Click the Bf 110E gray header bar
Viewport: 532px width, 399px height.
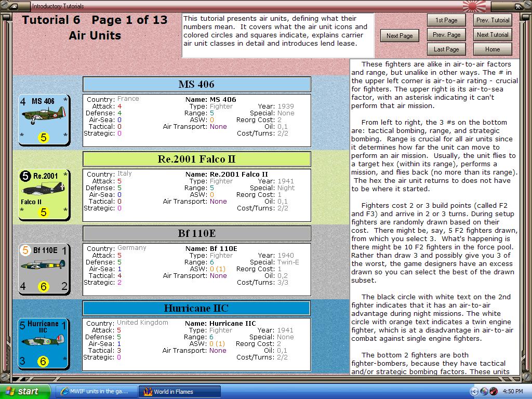coord(197,233)
